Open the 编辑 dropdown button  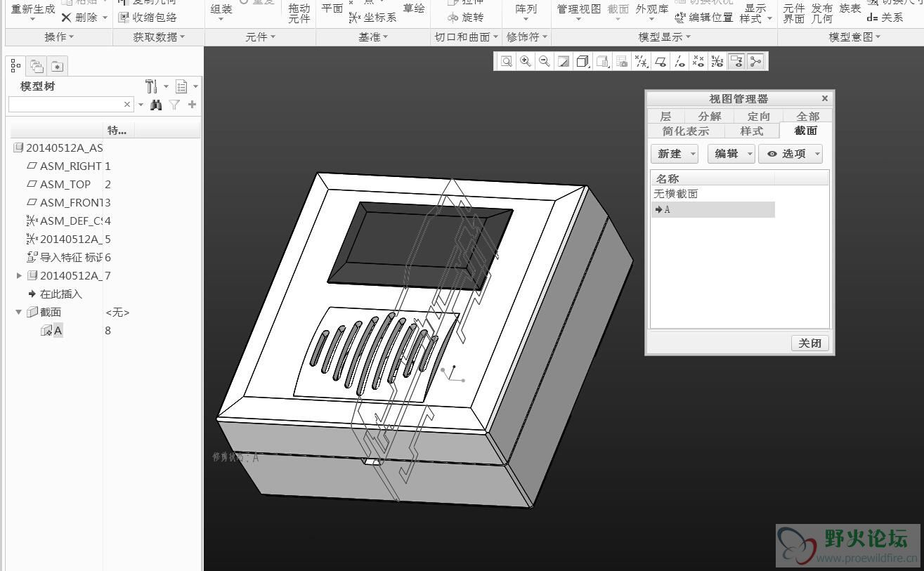(x=731, y=154)
